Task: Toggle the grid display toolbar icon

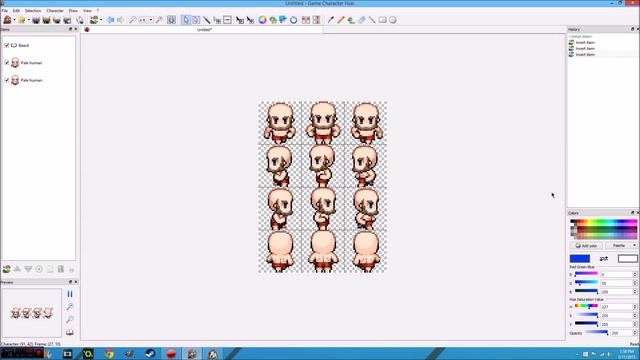Action: pyautogui.click(x=171, y=20)
